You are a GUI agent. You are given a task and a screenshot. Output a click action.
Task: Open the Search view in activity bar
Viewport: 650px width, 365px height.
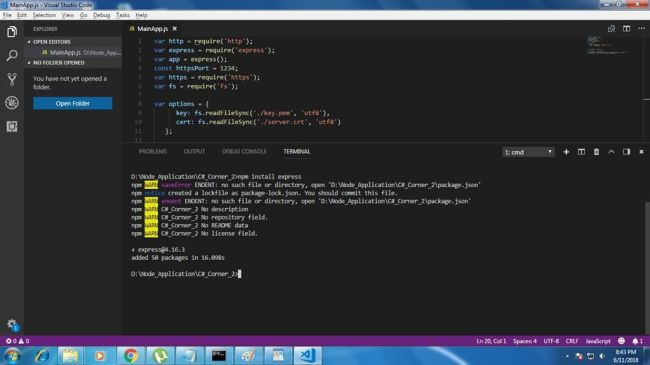[x=12, y=55]
